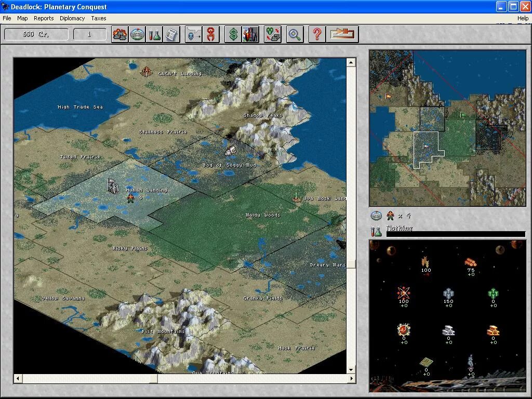Open the Diplomacy menu

[x=72, y=18]
